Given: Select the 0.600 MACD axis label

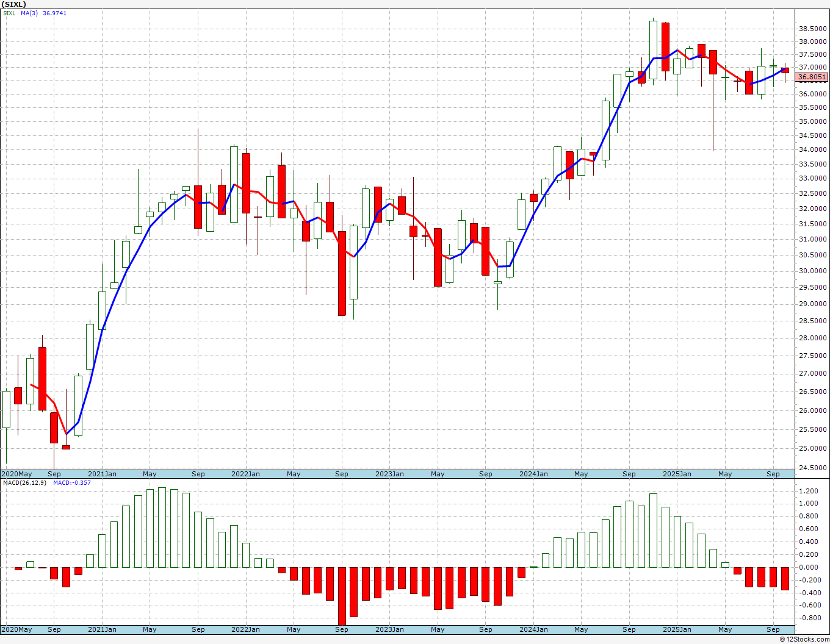Looking at the screenshot, I should [808, 529].
